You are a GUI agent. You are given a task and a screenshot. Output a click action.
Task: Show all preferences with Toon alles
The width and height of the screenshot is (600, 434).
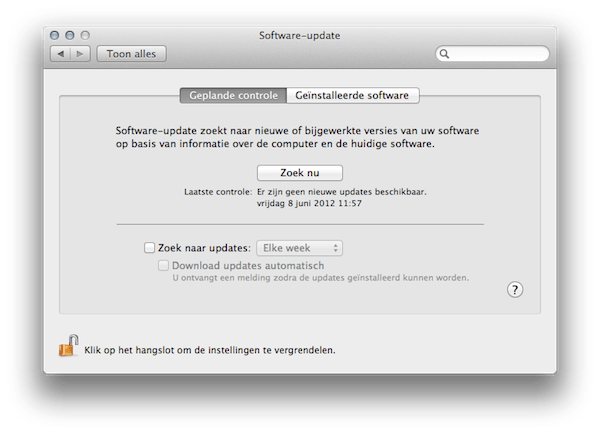[x=131, y=54]
